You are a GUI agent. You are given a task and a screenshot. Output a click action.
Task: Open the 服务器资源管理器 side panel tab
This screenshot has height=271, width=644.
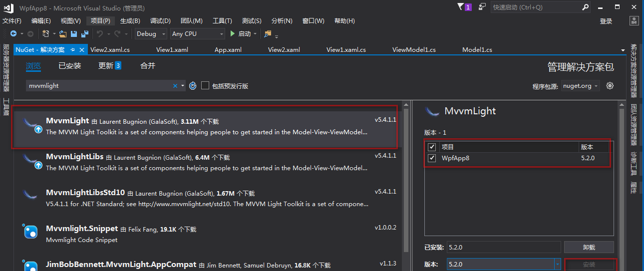click(6, 68)
